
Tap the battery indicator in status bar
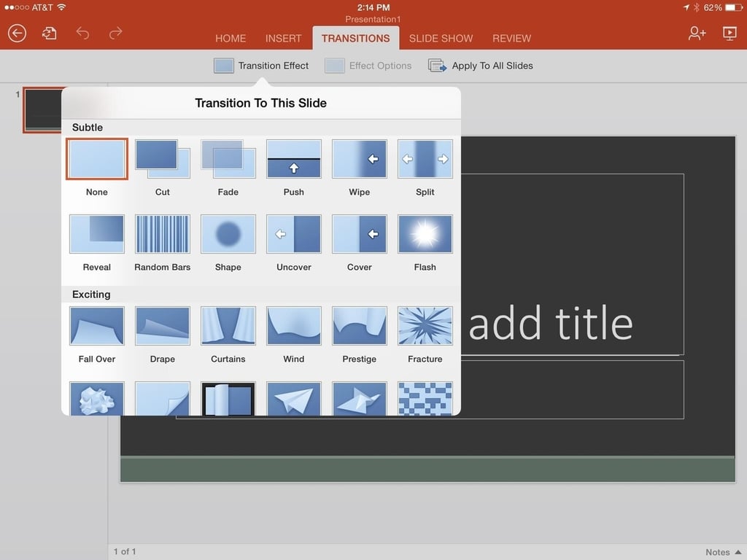pyautogui.click(x=733, y=7)
